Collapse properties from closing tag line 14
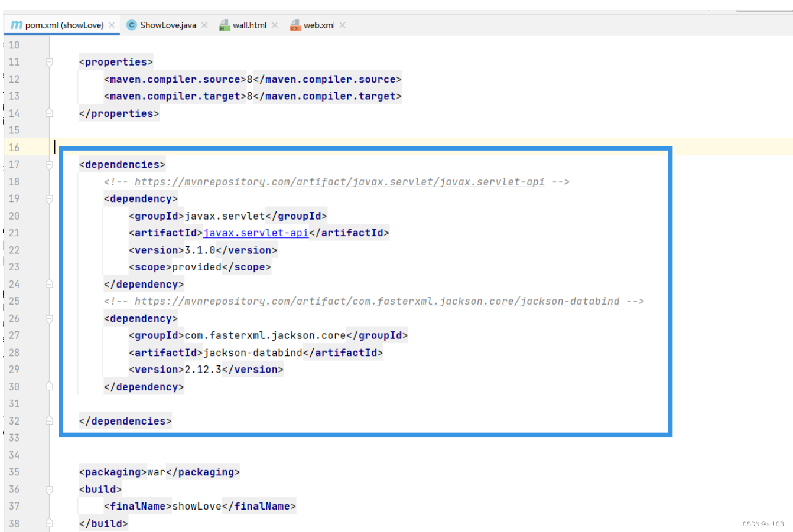The width and height of the screenshot is (793, 532). click(50, 113)
